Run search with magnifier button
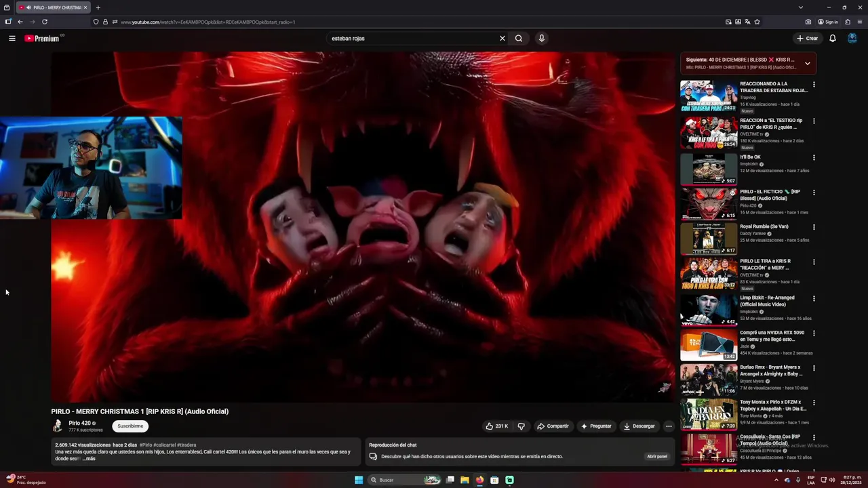The width and height of the screenshot is (868, 488). click(x=519, y=39)
